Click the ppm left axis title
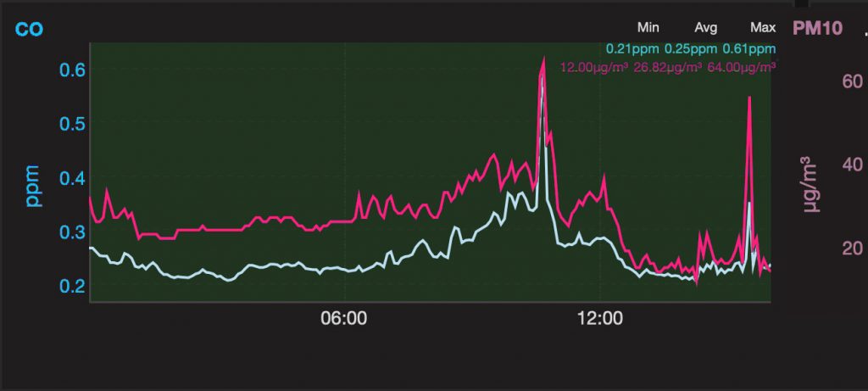The image size is (868, 391). pyautogui.click(x=34, y=185)
